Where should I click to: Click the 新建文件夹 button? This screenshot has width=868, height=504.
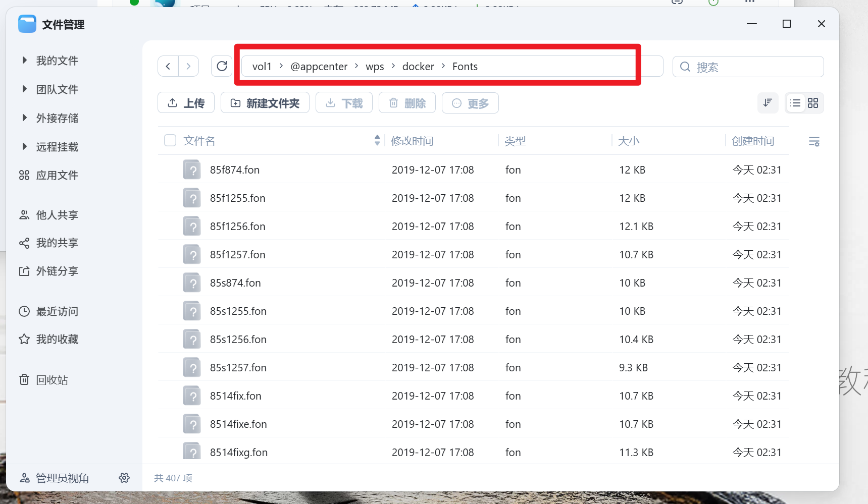pos(265,103)
